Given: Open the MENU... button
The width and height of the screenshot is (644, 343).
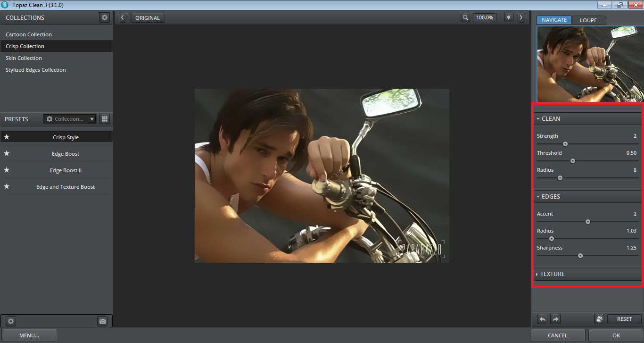Looking at the screenshot, I should [x=29, y=335].
